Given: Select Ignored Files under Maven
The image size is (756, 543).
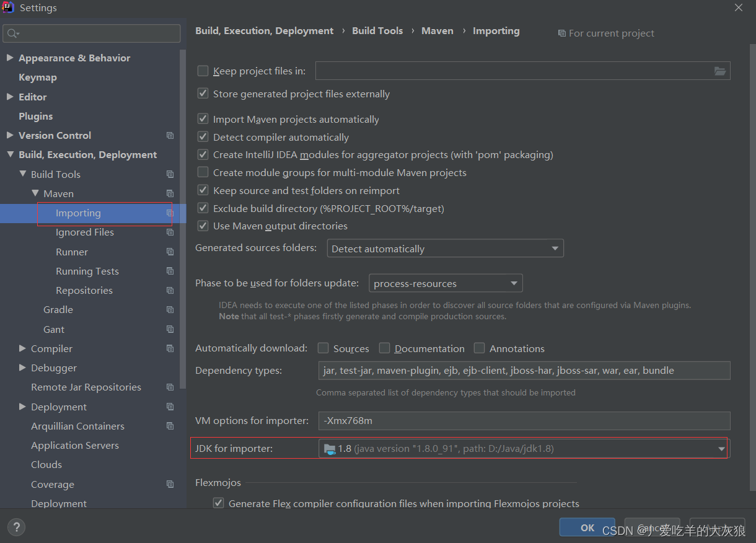Looking at the screenshot, I should coord(85,232).
